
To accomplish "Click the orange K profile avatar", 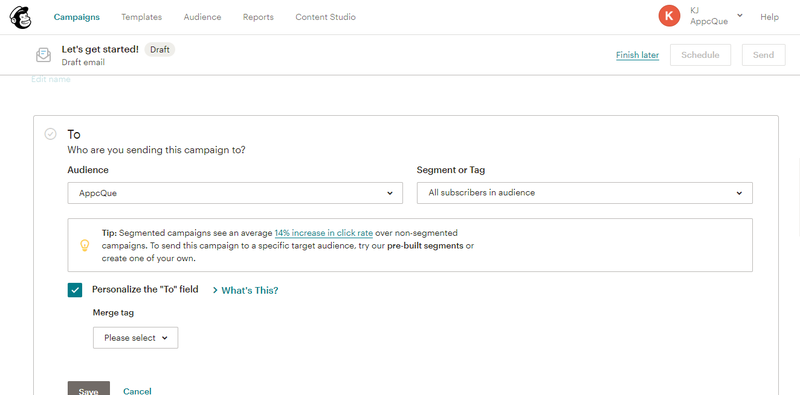I will [x=669, y=16].
